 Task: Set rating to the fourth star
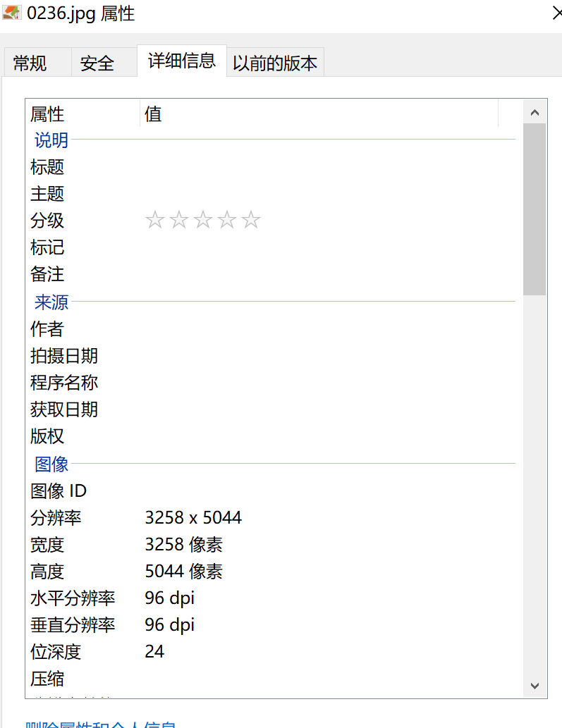(x=227, y=221)
